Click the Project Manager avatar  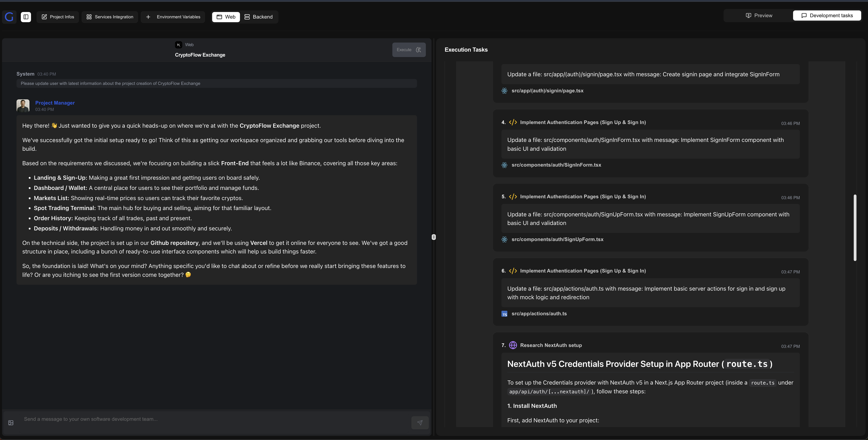(x=23, y=105)
